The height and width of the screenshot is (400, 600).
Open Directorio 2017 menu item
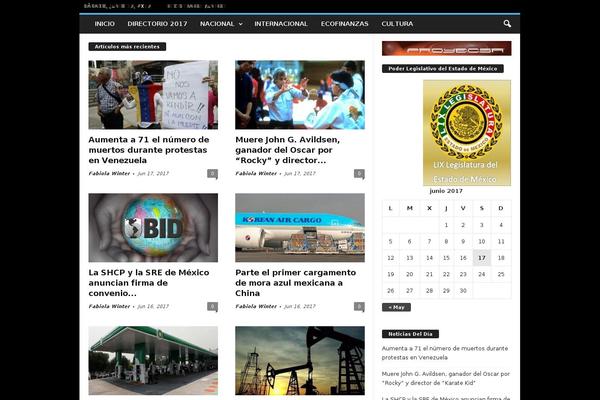click(157, 24)
